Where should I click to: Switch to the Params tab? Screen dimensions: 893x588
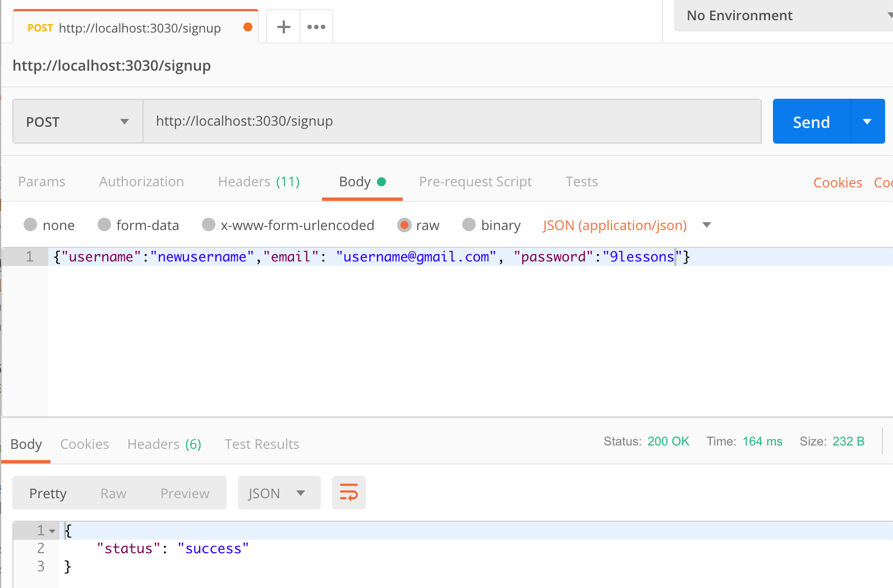[x=42, y=182]
